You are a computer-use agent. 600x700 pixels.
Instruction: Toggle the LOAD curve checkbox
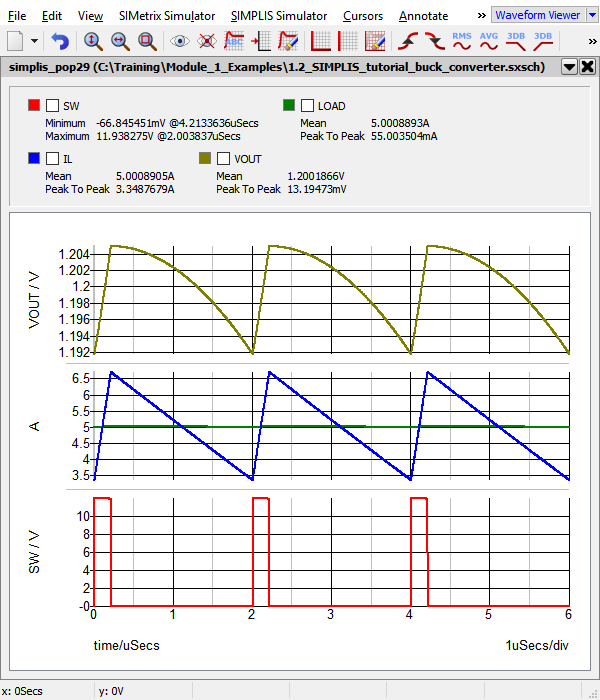(x=307, y=105)
